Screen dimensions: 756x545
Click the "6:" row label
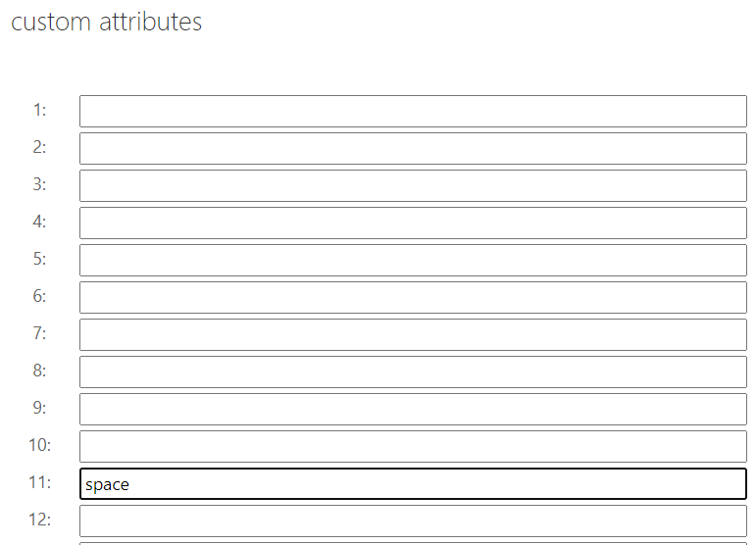[39, 296]
